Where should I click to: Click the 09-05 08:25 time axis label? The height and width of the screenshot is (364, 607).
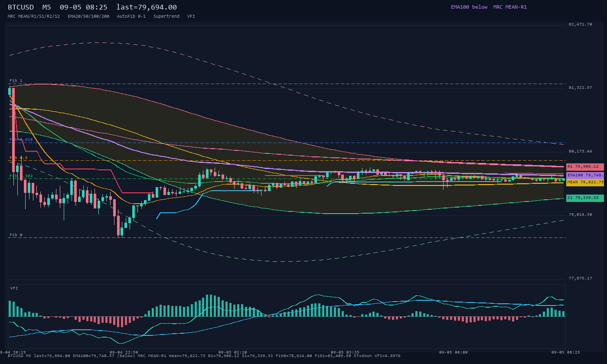point(565,352)
